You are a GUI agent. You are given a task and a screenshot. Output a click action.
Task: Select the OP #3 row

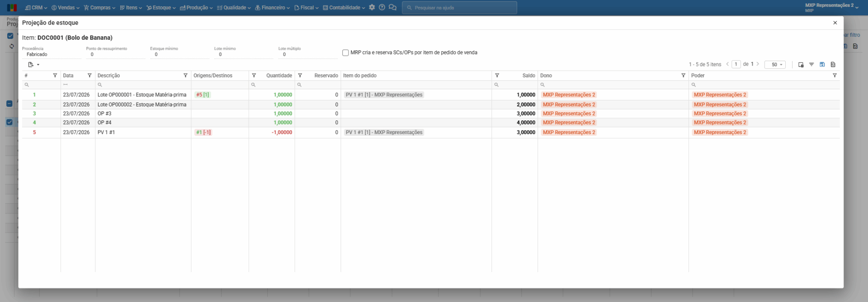pos(431,114)
